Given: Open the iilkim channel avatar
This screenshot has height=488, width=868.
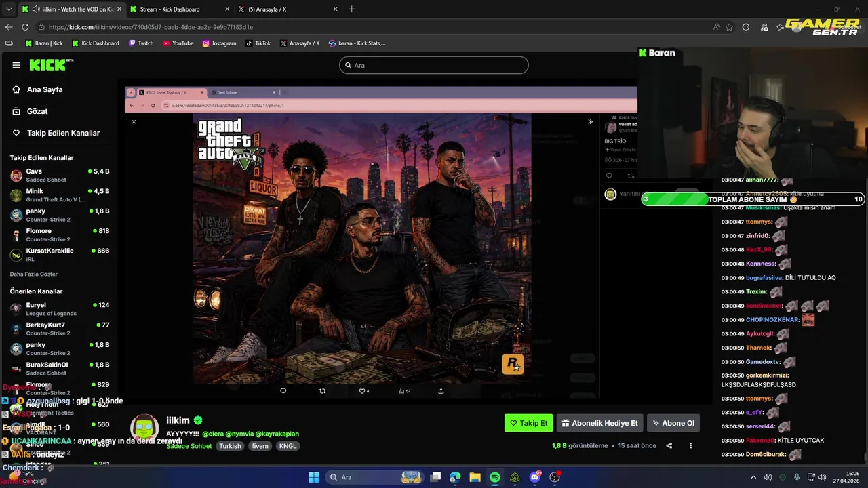Looking at the screenshot, I should click(144, 428).
